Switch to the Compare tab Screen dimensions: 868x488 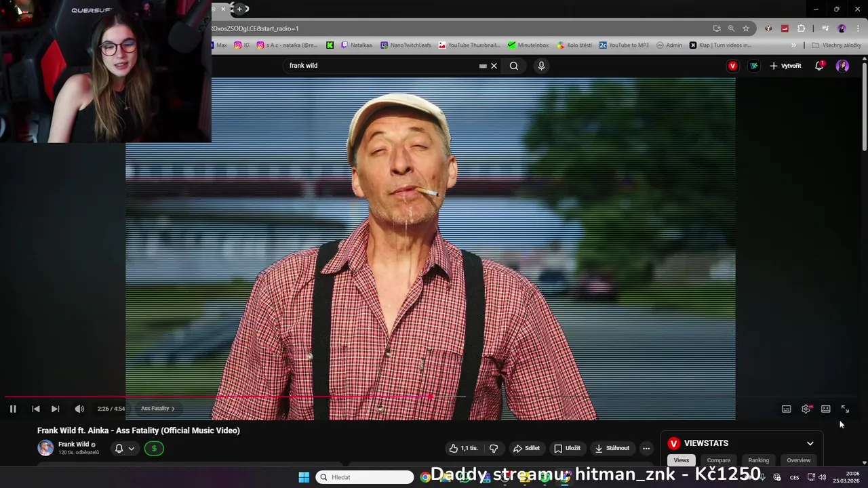(719, 460)
